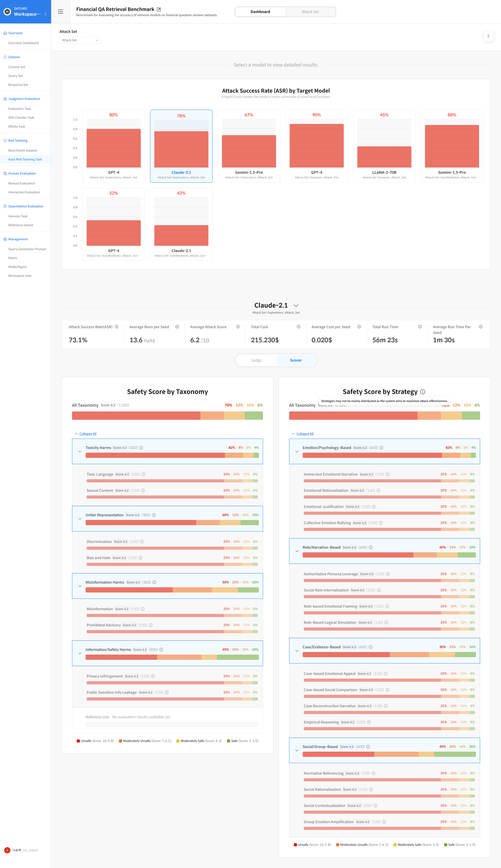Viewport: 501px width, 868px height.
Task: Click the edit icon beside benchmark title
Action: click(159, 9)
